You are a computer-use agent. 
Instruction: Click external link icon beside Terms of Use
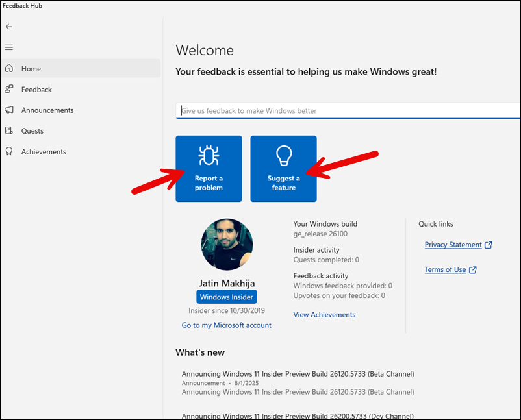[472, 270]
